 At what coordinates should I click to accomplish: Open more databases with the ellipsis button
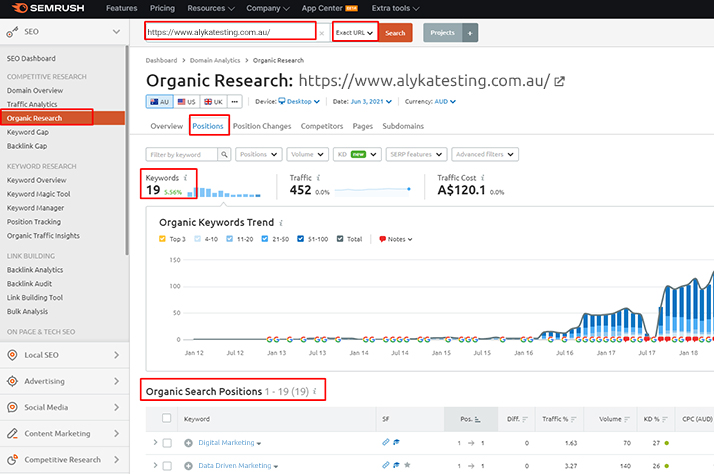[x=235, y=102]
